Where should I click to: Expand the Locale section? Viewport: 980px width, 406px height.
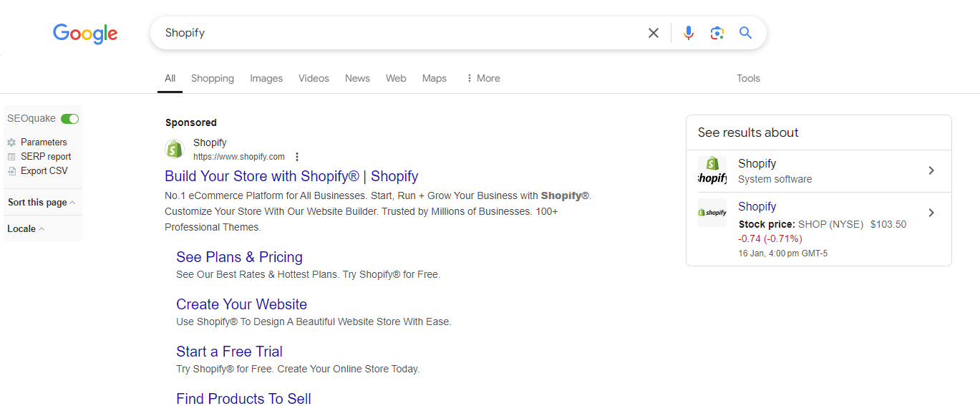pos(26,229)
